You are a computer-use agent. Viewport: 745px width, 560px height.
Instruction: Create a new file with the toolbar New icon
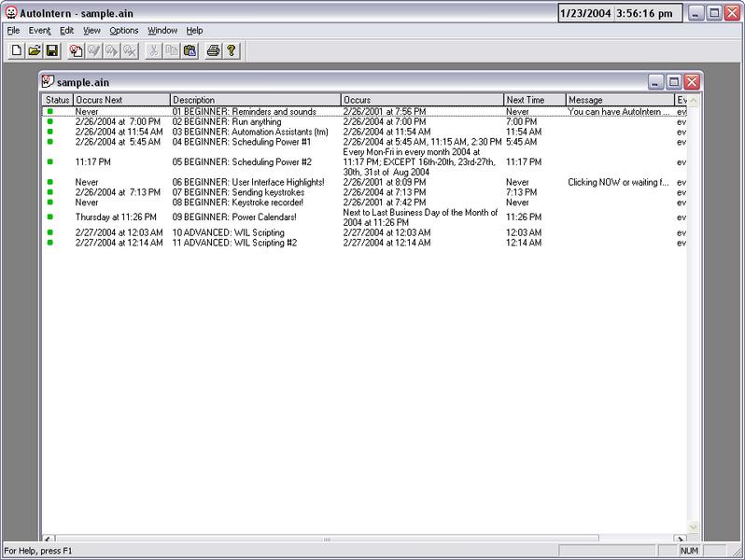pyautogui.click(x=17, y=50)
